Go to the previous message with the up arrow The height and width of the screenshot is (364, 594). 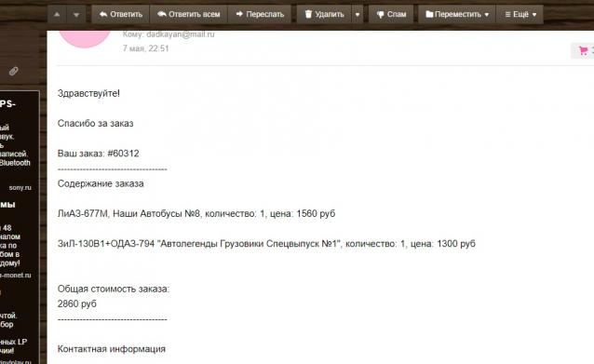coord(57,14)
